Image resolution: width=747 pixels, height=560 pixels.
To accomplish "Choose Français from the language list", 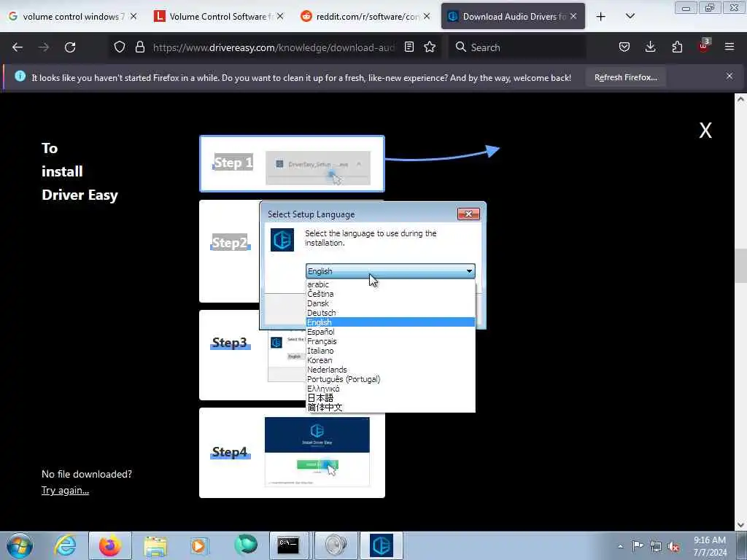I will (x=390, y=341).
